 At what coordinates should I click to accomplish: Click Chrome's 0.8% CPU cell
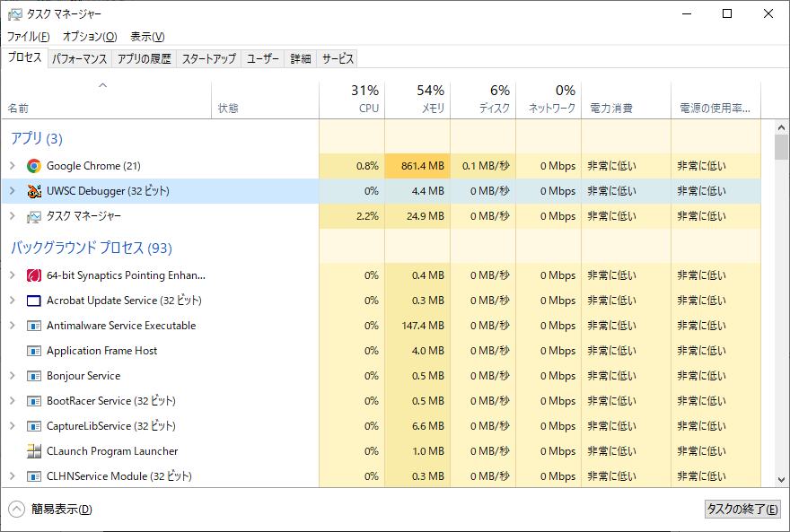click(352, 166)
